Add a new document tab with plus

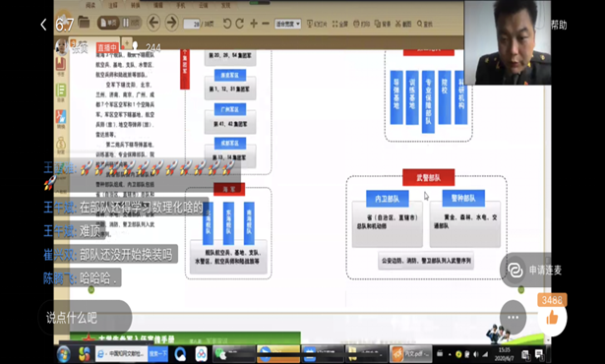pyautogui.click(x=127, y=42)
